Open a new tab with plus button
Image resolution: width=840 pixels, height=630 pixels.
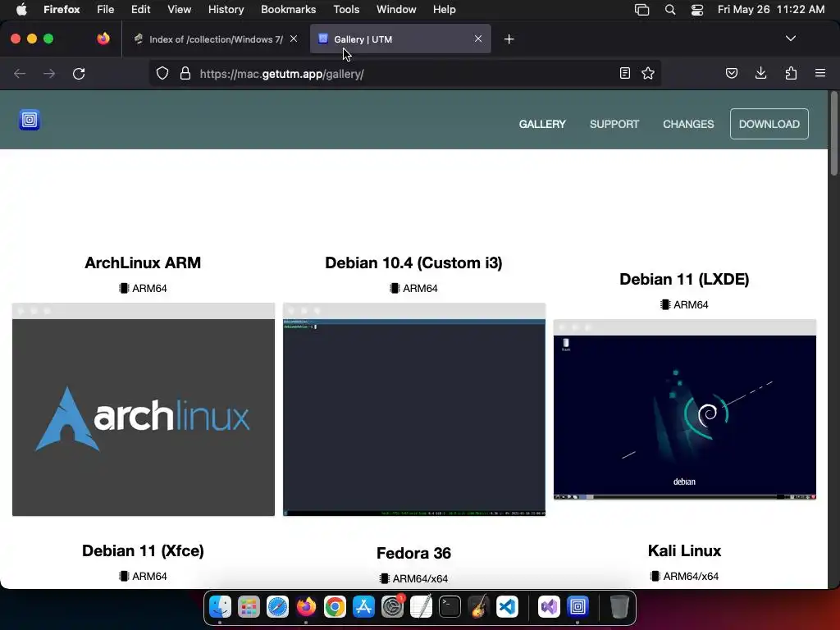(x=509, y=39)
